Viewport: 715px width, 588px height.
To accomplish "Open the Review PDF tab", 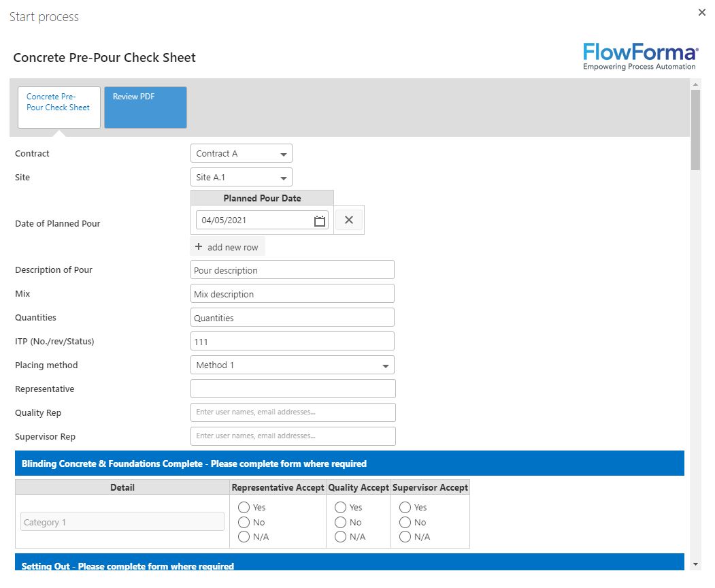I will pyautogui.click(x=146, y=108).
